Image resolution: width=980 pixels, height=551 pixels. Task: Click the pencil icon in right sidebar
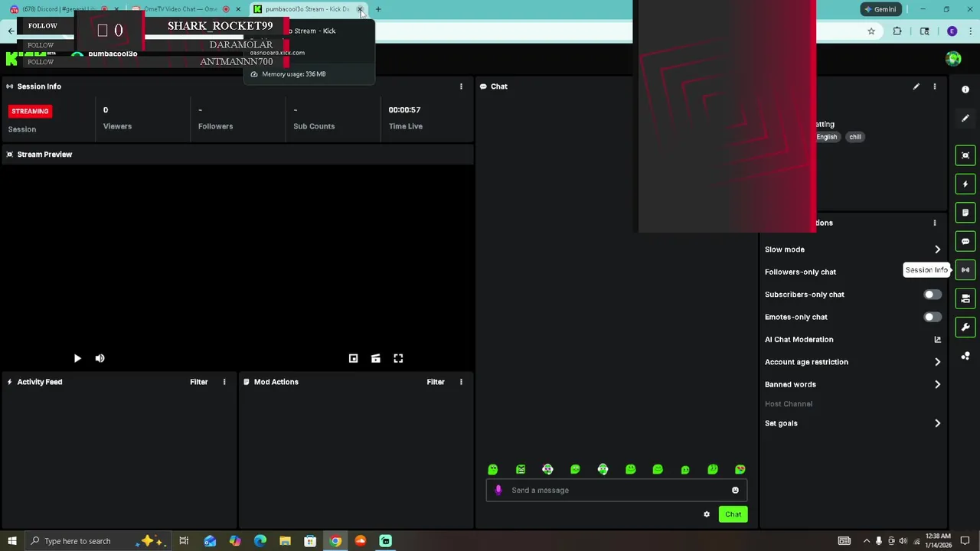pos(965,119)
